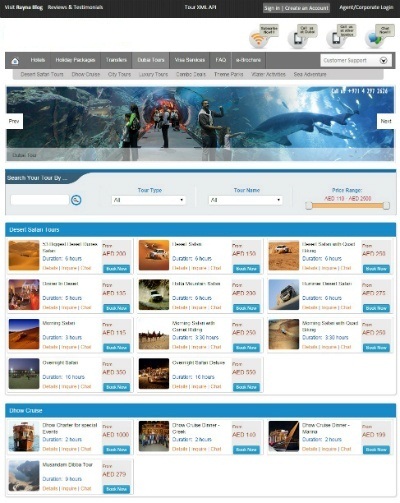Click Morning Safari with Quad Biking title
400x503 pixels.
pyautogui.click(x=330, y=326)
